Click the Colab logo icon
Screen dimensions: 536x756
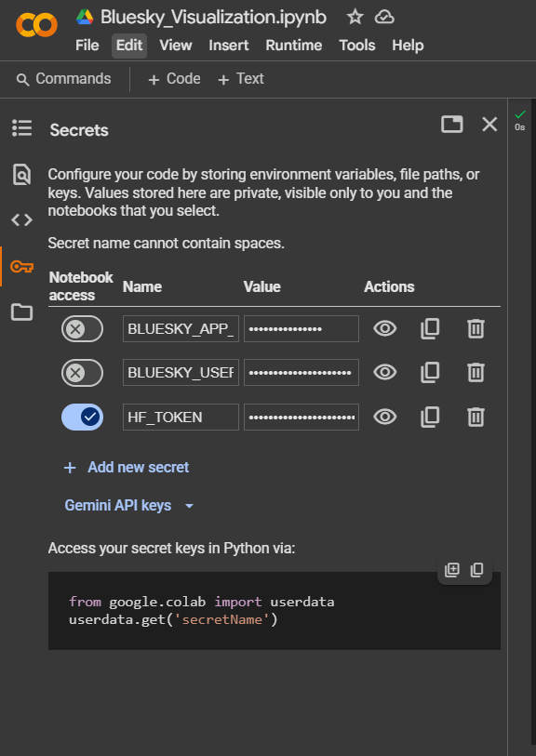pos(36,25)
